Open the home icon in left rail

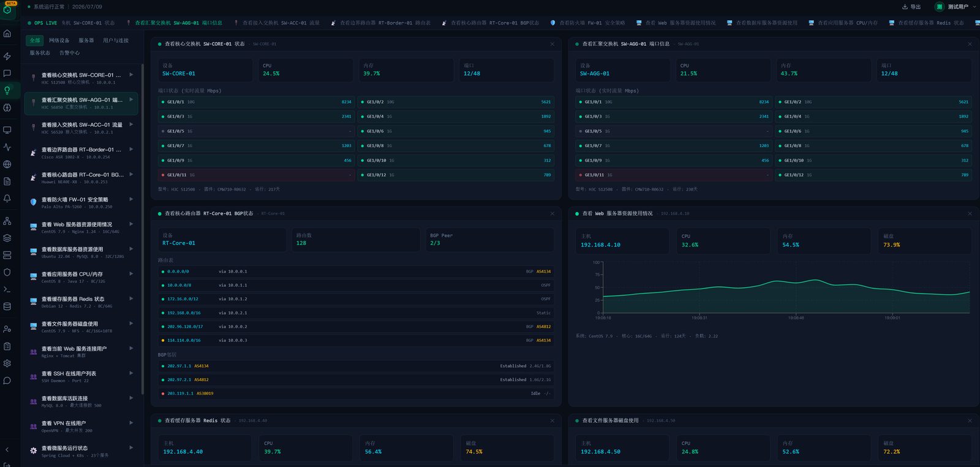7,34
